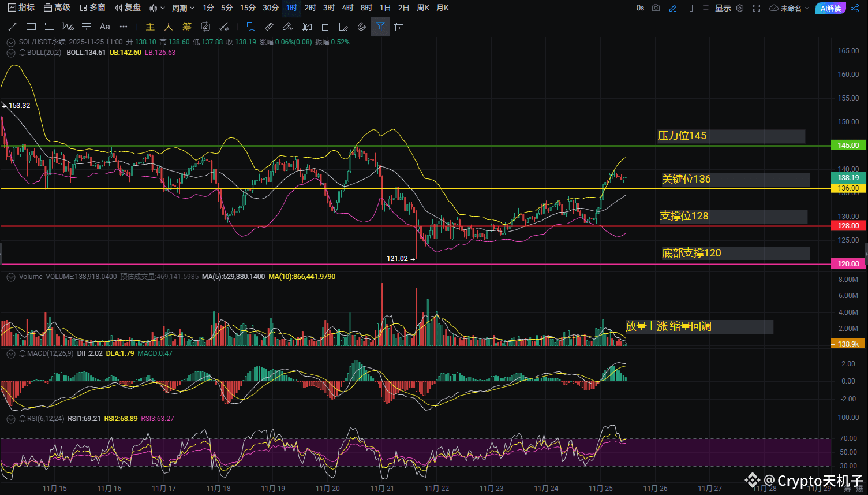Enter fullscreen chart mode

click(x=757, y=8)
